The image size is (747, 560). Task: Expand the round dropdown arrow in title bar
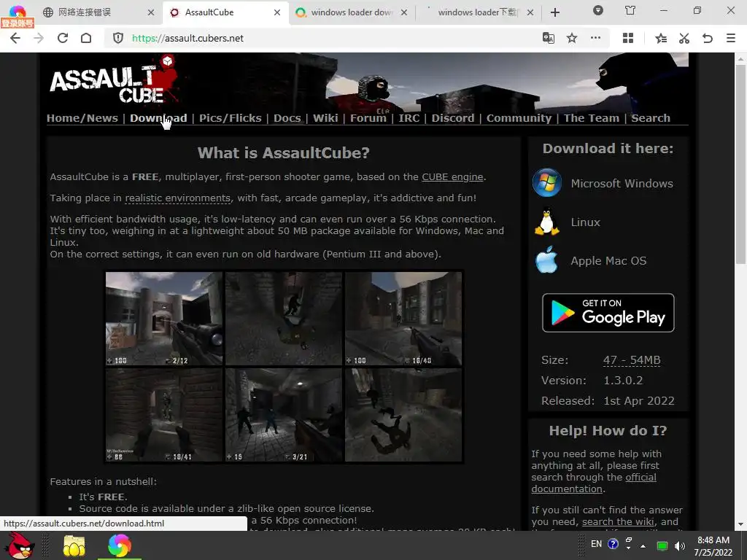click(x=598, y=10)
